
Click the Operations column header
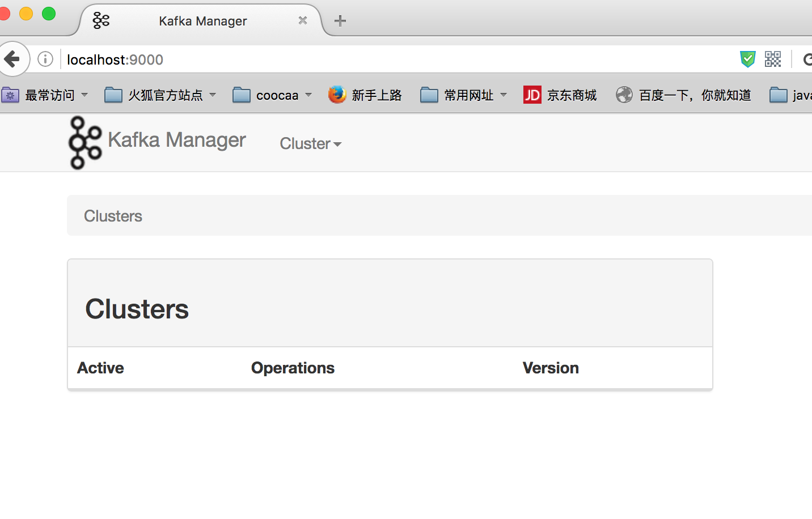coord(293,368)
